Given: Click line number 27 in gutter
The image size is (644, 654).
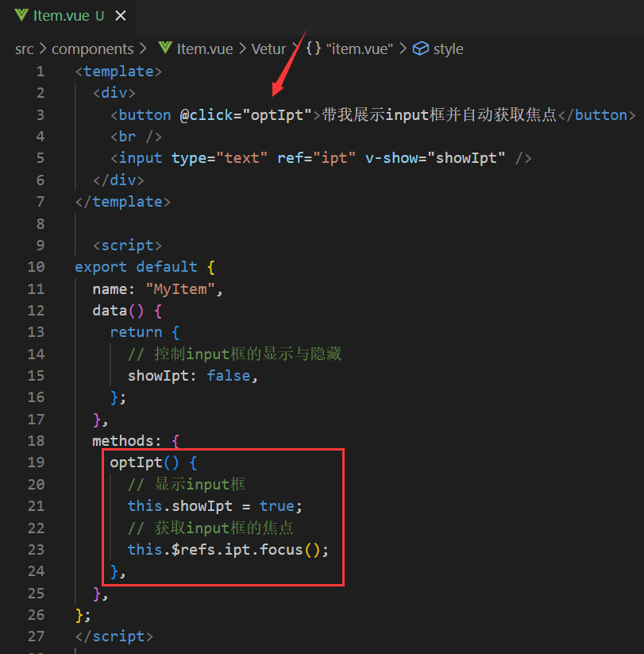Looking at the screenshot, I should click(37, 637).
